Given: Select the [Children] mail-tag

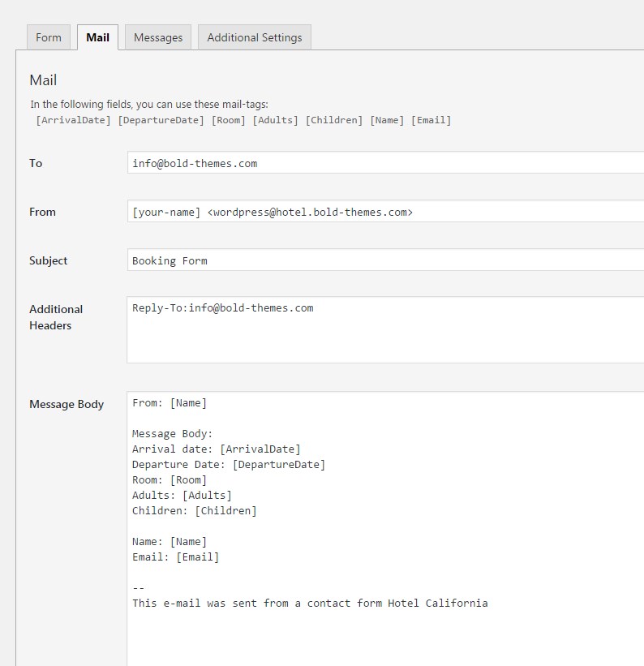Looking at the screenshot, I should (x=334, y=120).
